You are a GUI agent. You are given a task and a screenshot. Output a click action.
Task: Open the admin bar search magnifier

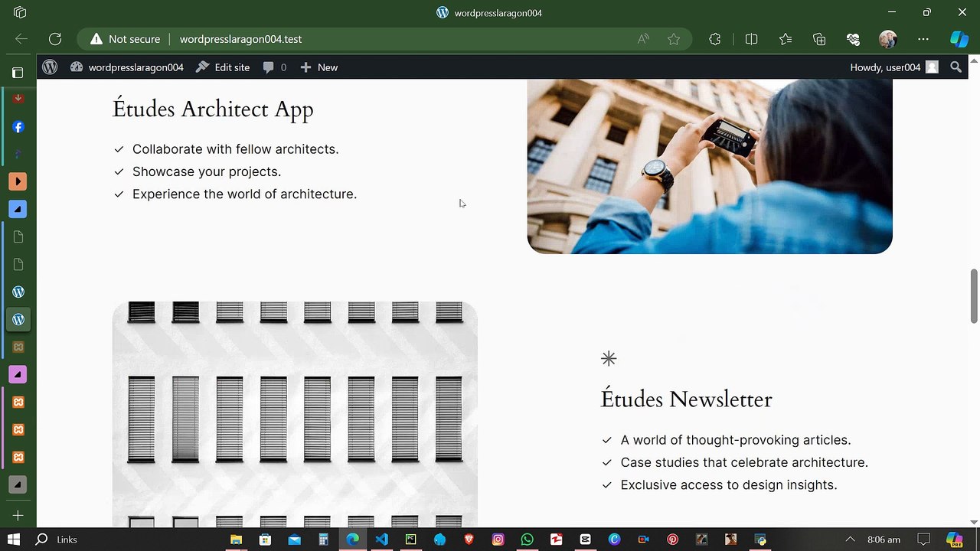coord(955,67)
